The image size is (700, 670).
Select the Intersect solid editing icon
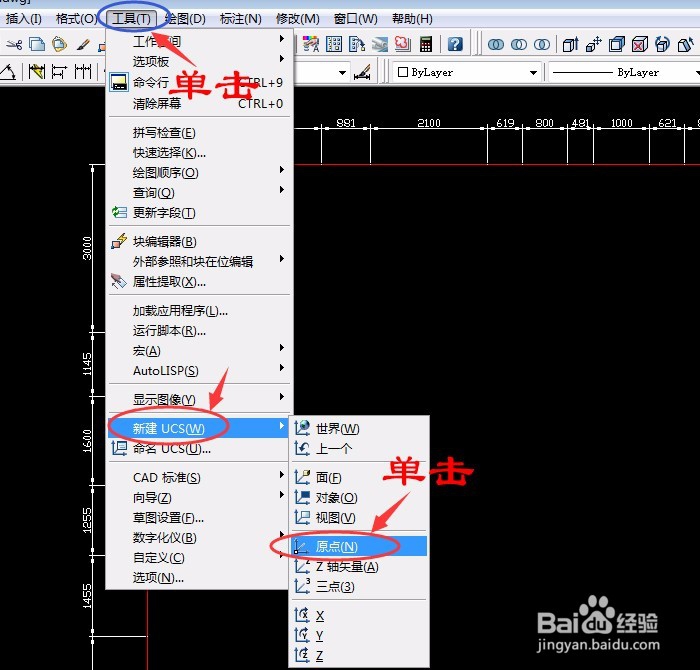pyautogui.click(x=542, y=45)
